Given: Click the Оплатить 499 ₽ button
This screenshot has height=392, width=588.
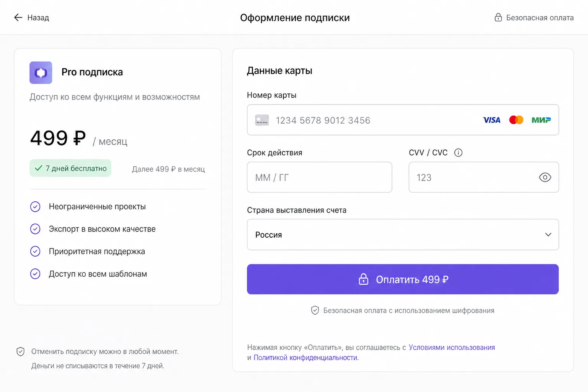Looking at the screenshot, I should click(403, 279).
